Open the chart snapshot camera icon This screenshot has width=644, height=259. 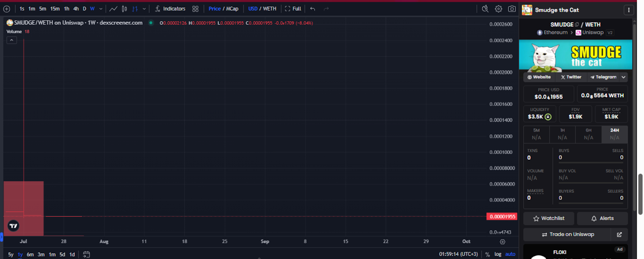click(x=512, y=9)
